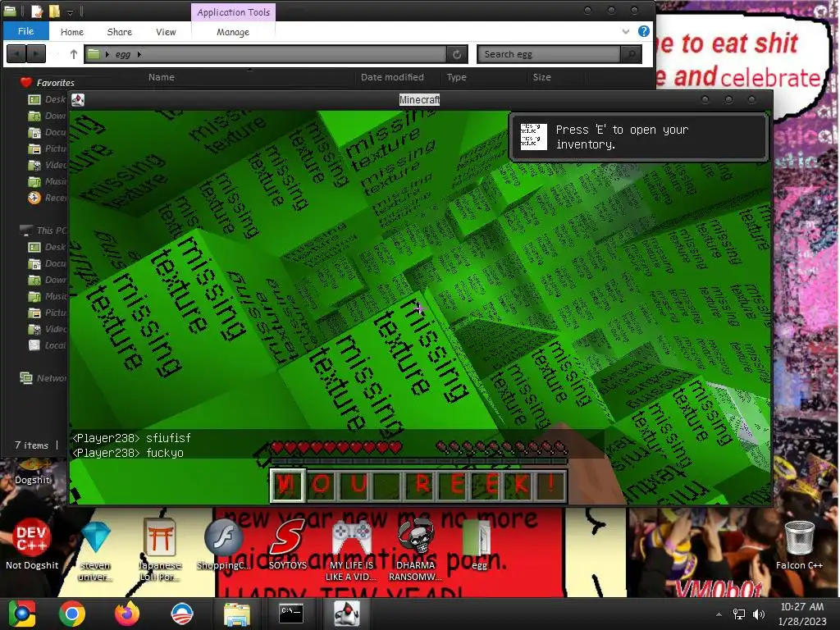Select Favorites in the navigation pane

point(55,83)
